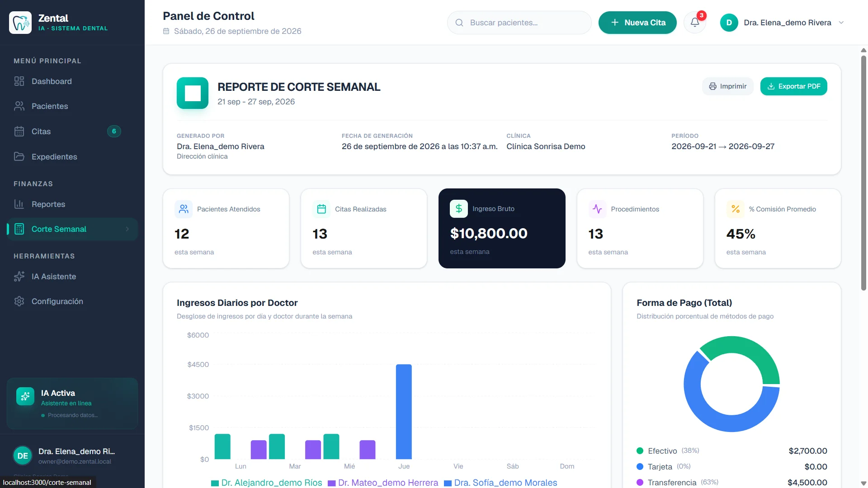Click the Pacientes Atendidos people icon
Image resolution: width=868 pixels, height=488 pixels.
point(184,209)
